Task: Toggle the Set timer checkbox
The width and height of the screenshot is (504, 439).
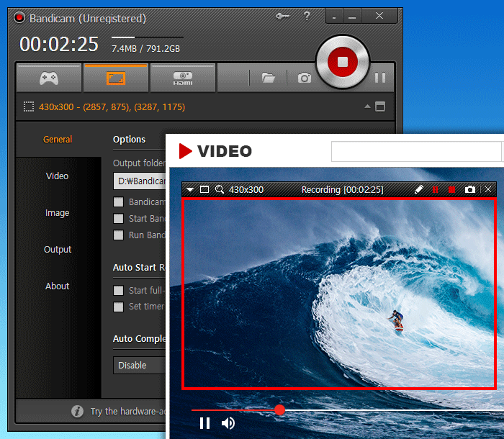Action: point(118,307)
